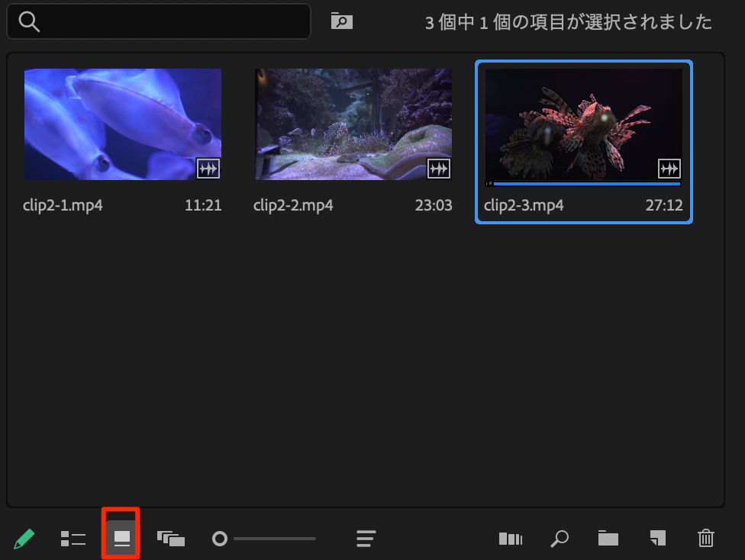Toggle the project read/write pencil icon
The image size is (745, 560).
point(24,539)
